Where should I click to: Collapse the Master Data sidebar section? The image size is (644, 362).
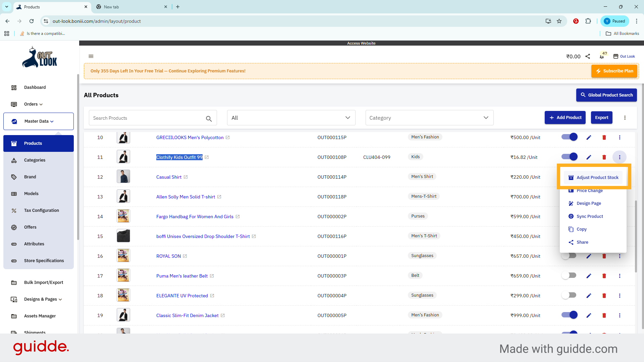(39, 121)
